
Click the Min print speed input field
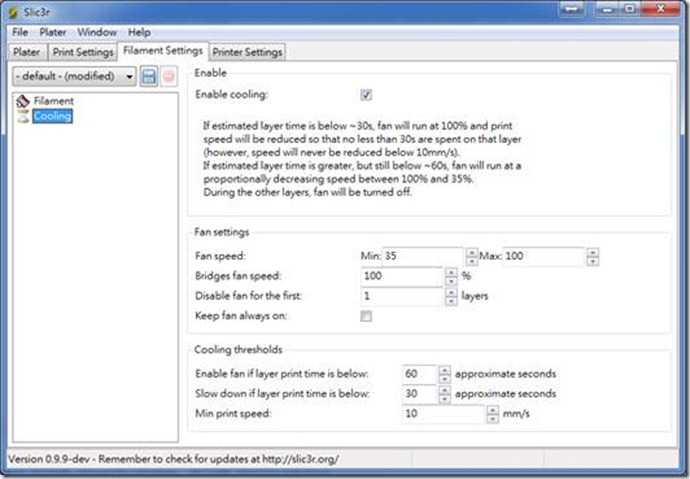click(x=444, y=413)
